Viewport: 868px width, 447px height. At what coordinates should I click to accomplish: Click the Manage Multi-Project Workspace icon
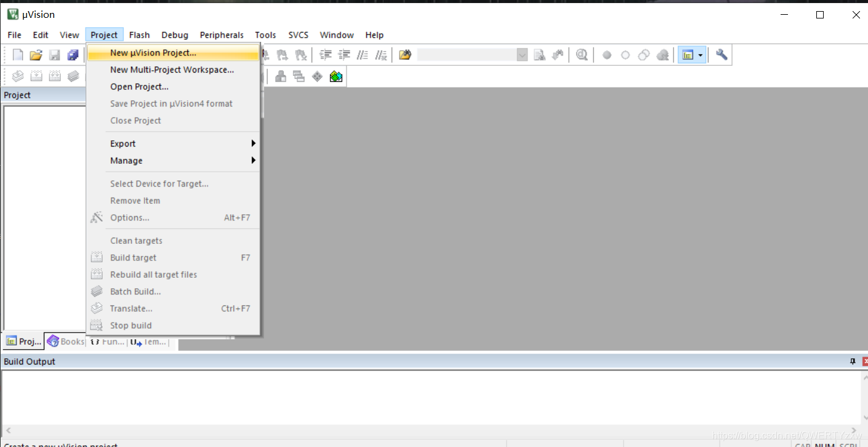click(299, 76)
